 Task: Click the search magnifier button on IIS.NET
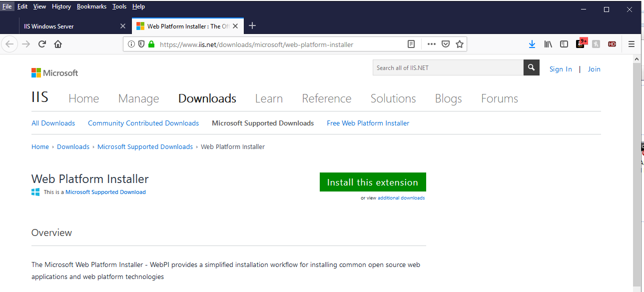pos(531,67)
